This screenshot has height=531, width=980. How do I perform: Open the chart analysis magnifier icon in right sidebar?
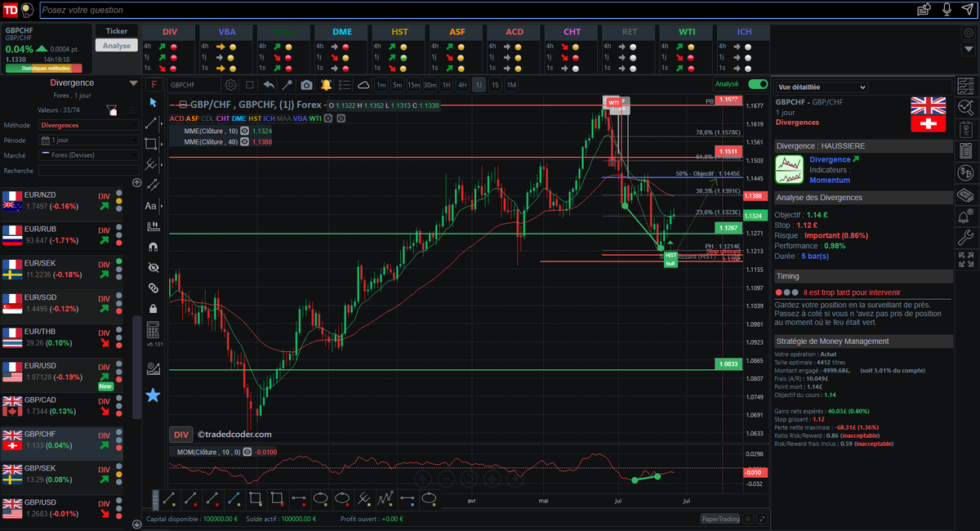click(966, 106)
